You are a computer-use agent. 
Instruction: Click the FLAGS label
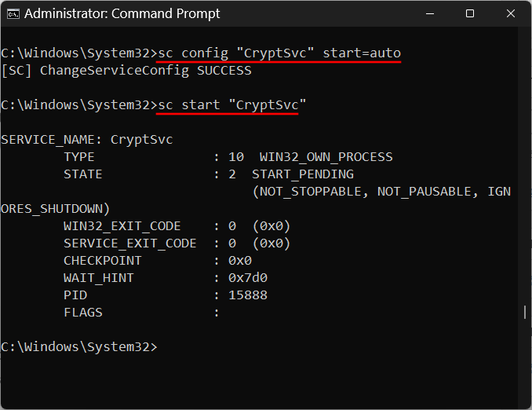(x=83, y=312)
